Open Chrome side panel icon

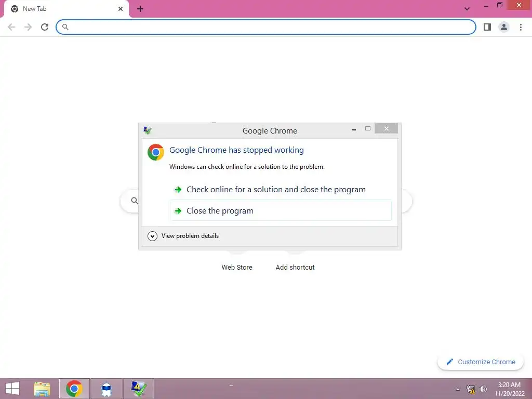[487, 27]
